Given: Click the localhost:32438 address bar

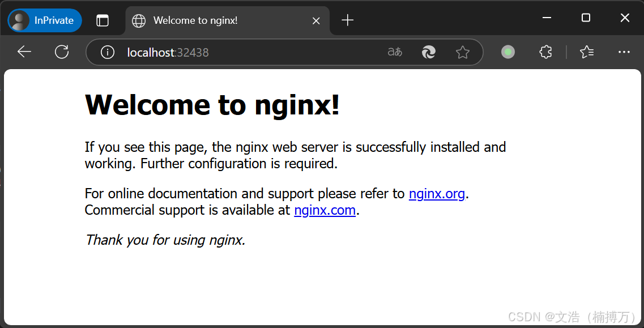Looking at the screenshot, I should click(x=284, y=52).
